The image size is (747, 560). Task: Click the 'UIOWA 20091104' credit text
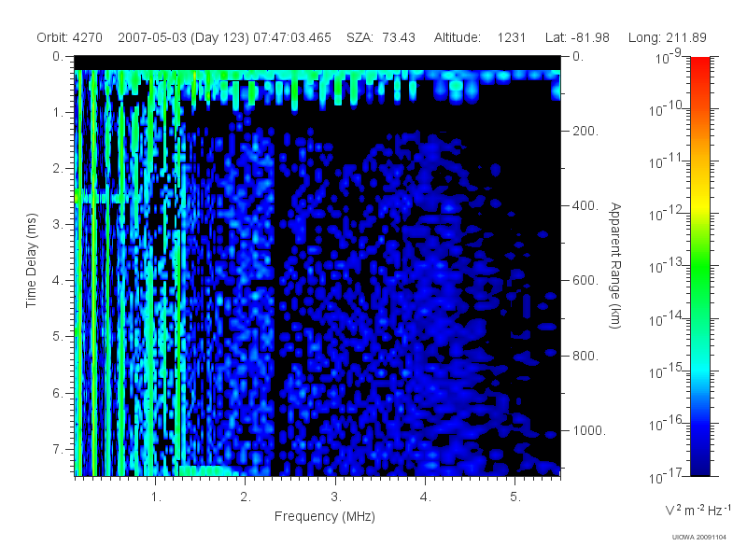(698, 538)
